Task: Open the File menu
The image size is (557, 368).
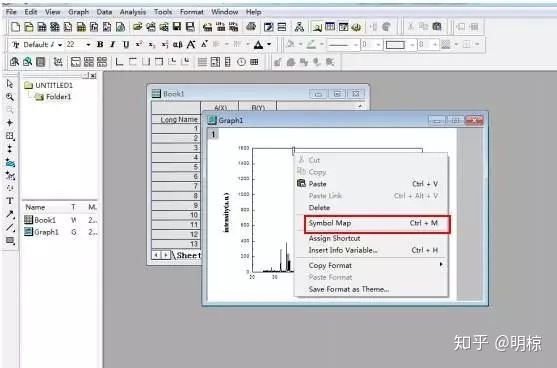Action: [x=11, y=12]
